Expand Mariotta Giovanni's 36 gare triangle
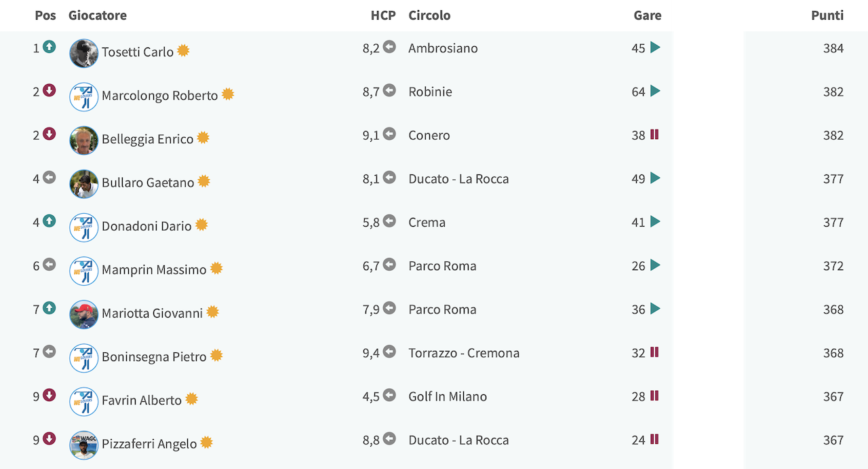This screenshot has height=469, width=868. tap(655, 308)
